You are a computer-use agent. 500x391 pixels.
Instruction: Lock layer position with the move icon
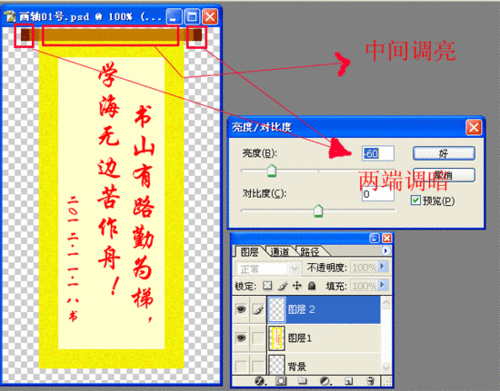[297, 286]
